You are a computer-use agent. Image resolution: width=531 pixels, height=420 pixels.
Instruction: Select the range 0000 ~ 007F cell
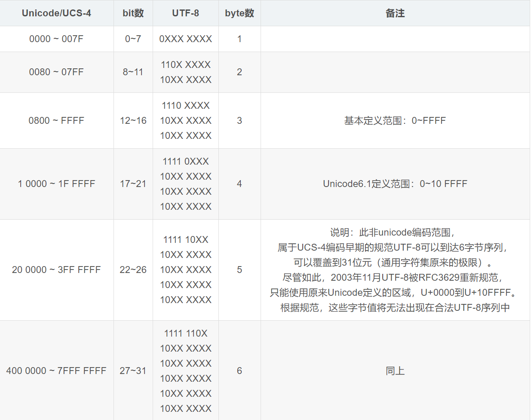point(56,39)
